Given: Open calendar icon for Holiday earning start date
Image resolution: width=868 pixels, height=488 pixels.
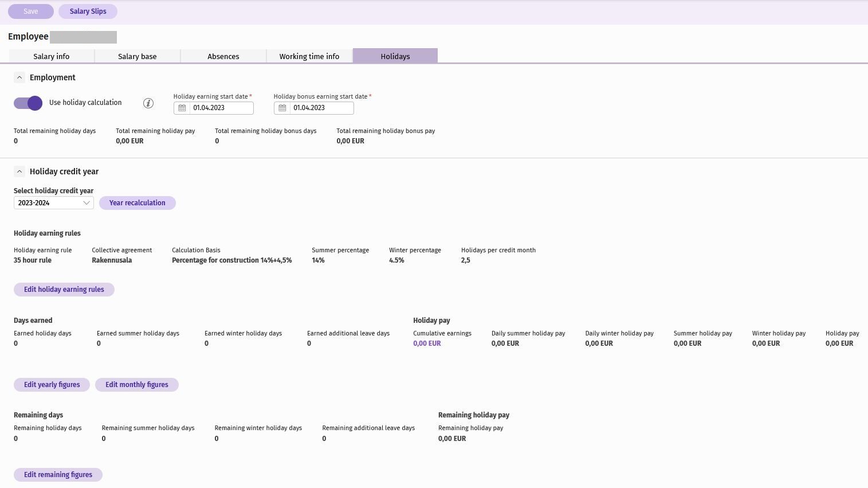Looking at the screenshot, I should pos(182,108).
